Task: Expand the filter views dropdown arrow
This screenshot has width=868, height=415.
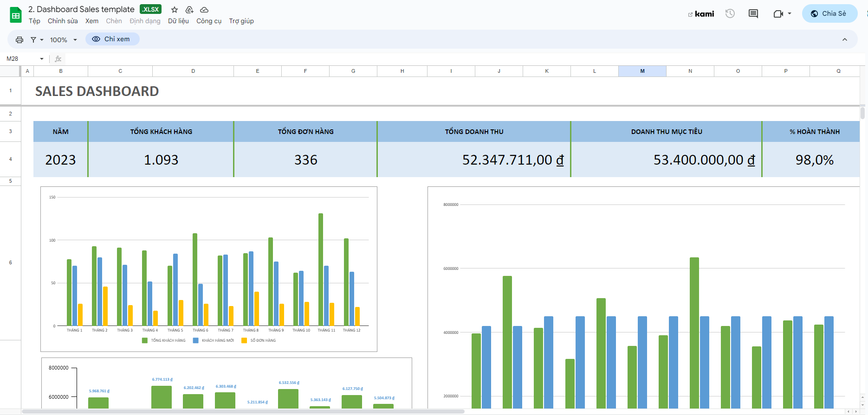Action: (x=42, y=40)
